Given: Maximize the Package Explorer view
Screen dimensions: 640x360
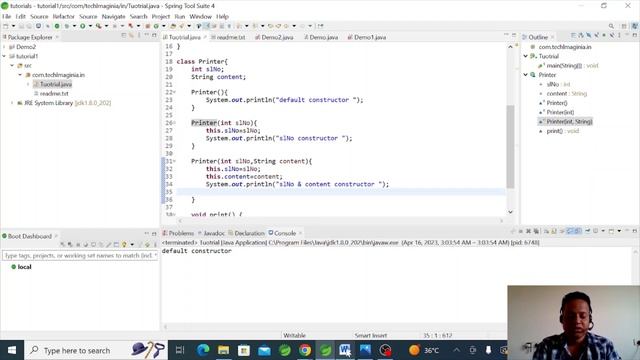Looking at the screenshot, I should coord(154,36).
